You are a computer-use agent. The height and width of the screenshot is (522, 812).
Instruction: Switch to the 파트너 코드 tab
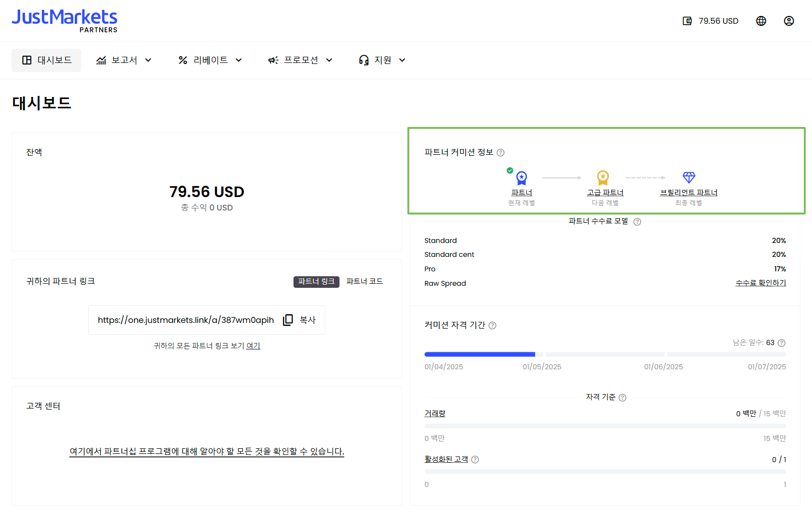[364, 282]
